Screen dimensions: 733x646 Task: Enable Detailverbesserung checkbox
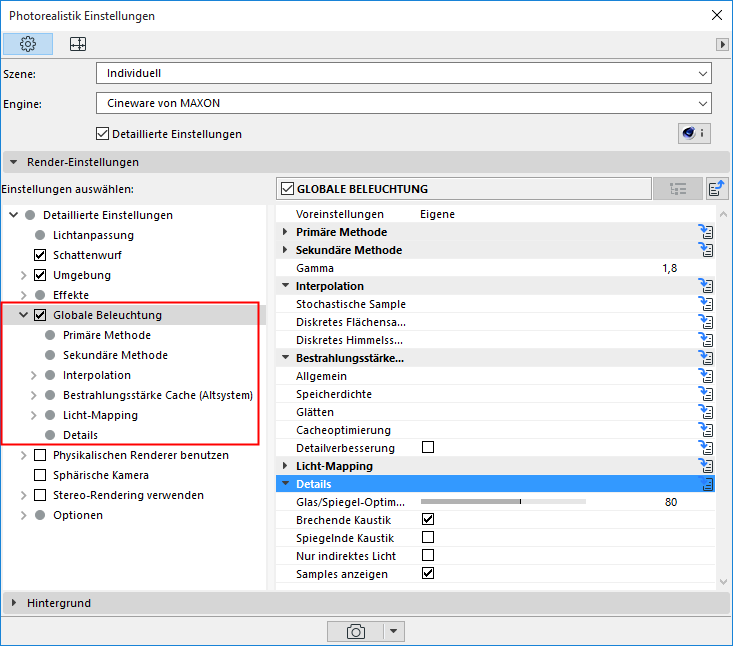tap(428, 447)
